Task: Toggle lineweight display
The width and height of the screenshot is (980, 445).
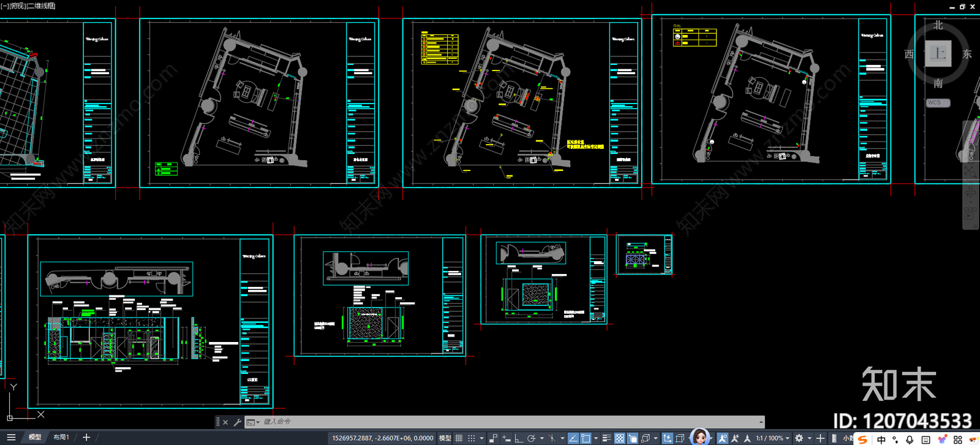Action: click(607, 438)
